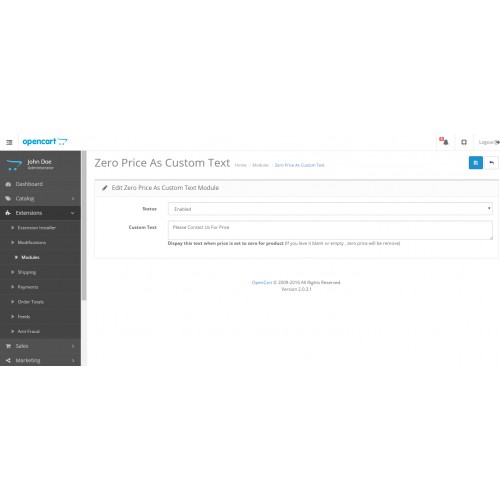The width and height of the screenshot is (500, 500).
Task: Save module with blue save icon
Action: point(476,163)
